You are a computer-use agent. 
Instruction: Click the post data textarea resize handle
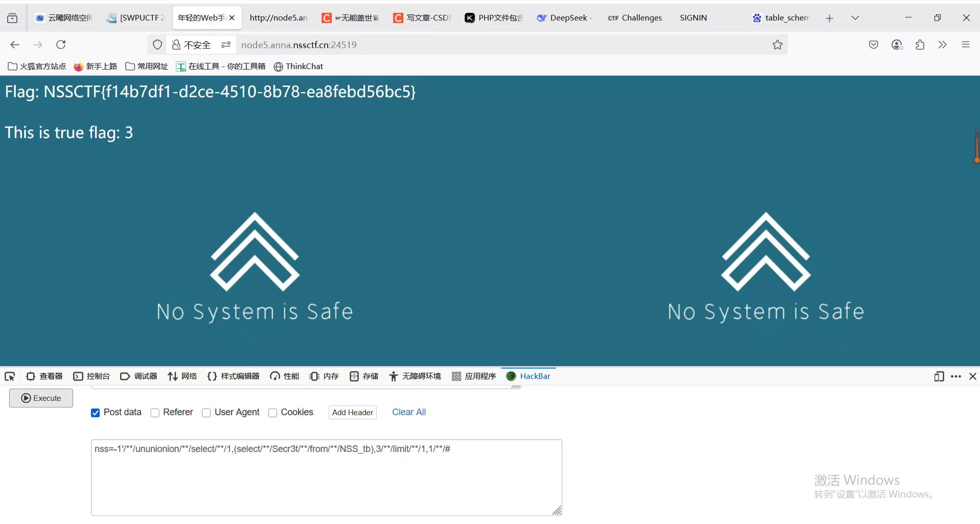557,510
